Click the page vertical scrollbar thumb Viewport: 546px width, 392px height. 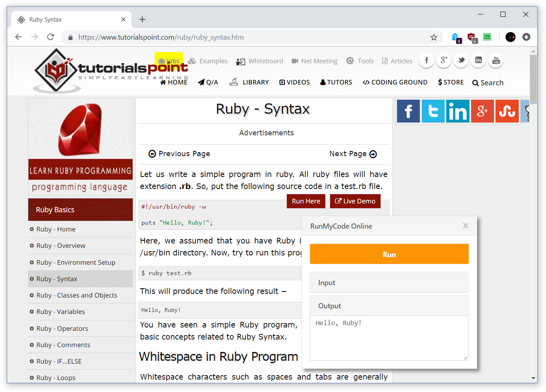click(x=533, y=80)
